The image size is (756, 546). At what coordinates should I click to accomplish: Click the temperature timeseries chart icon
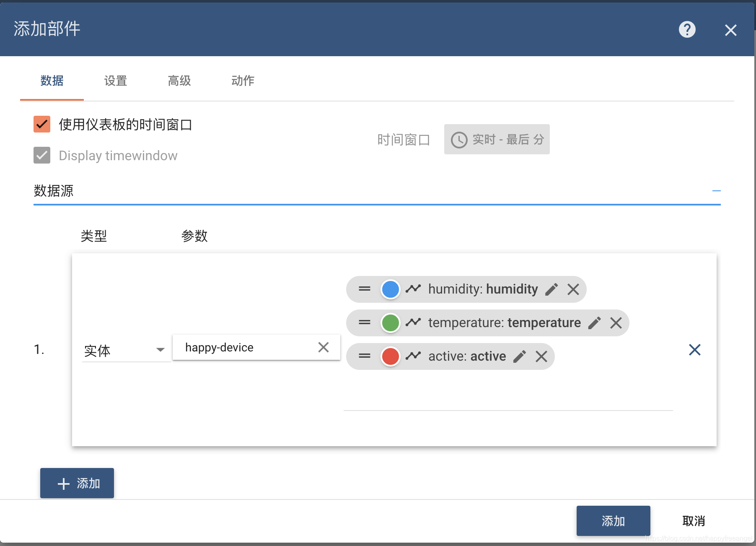click(x=413, y=322)
